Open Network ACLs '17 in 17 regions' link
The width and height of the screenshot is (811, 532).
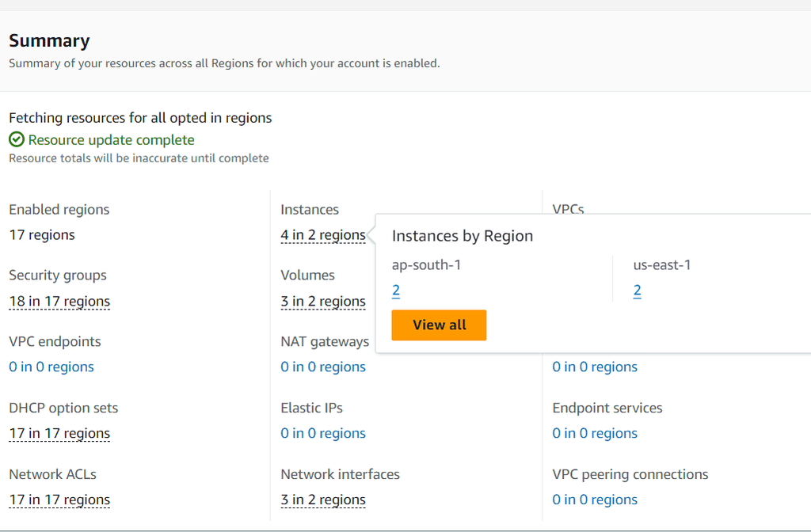pos(59,500)
